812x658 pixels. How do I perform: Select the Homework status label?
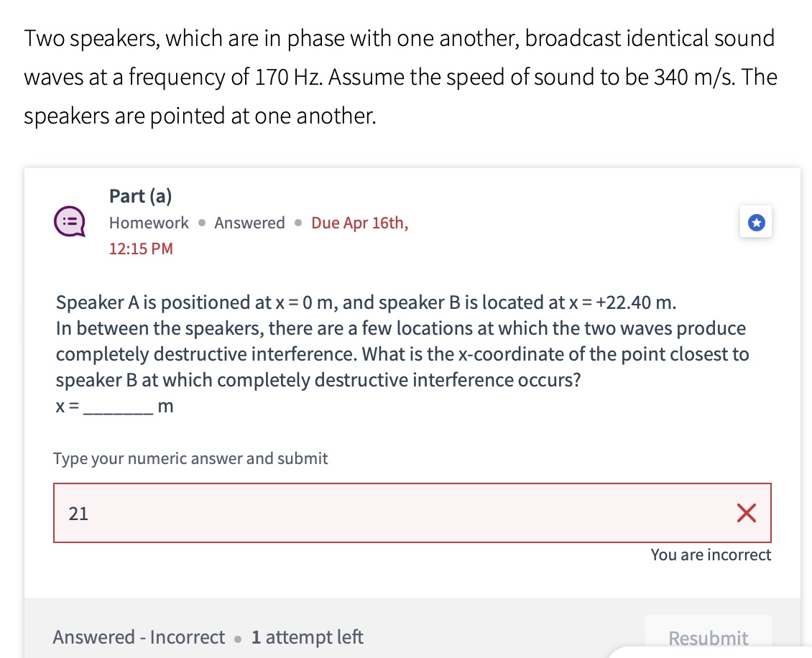coord(149,223)
